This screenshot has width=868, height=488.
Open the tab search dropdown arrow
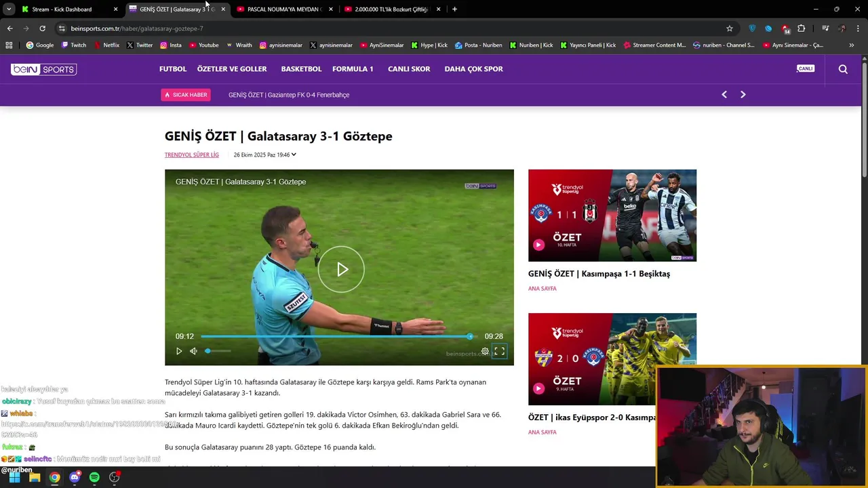click(x=9, y=9)
